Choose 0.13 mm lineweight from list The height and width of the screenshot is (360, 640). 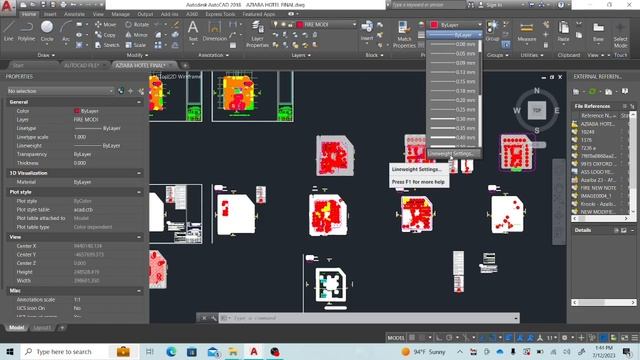point(452,72)
